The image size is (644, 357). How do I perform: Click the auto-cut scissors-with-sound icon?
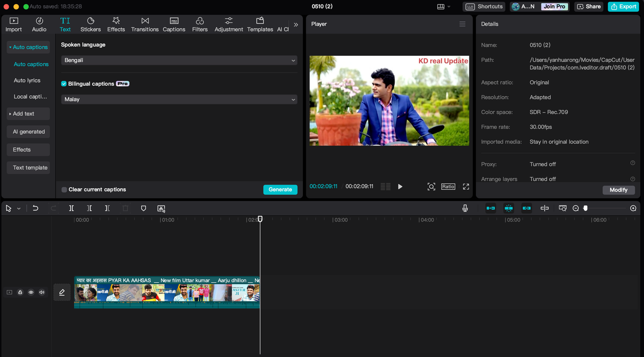click(161, 208)
